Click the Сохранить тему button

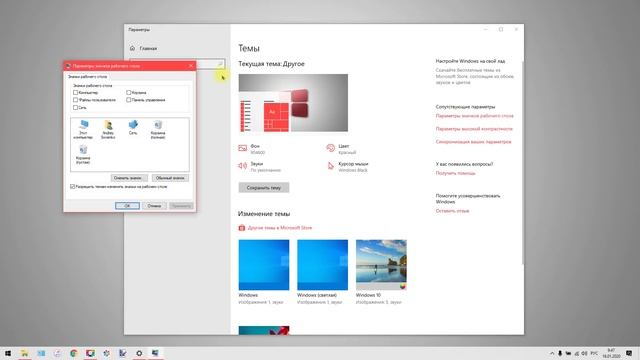(x=264, y=188)
